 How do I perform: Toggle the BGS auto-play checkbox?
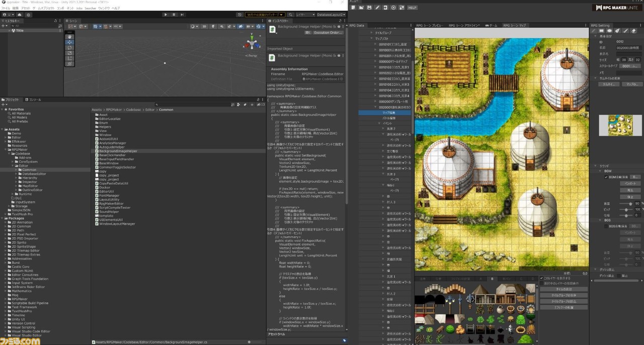(x=606, y=226)
